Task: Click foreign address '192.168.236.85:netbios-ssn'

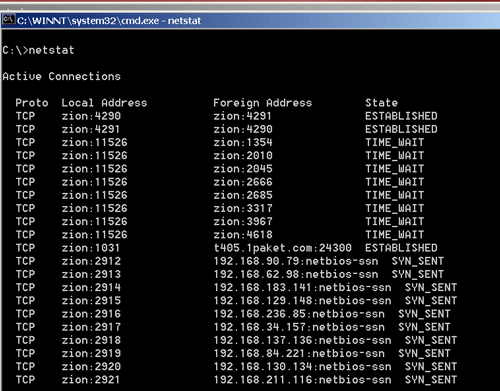Action: pyautogui.click(x=299, y=314)
